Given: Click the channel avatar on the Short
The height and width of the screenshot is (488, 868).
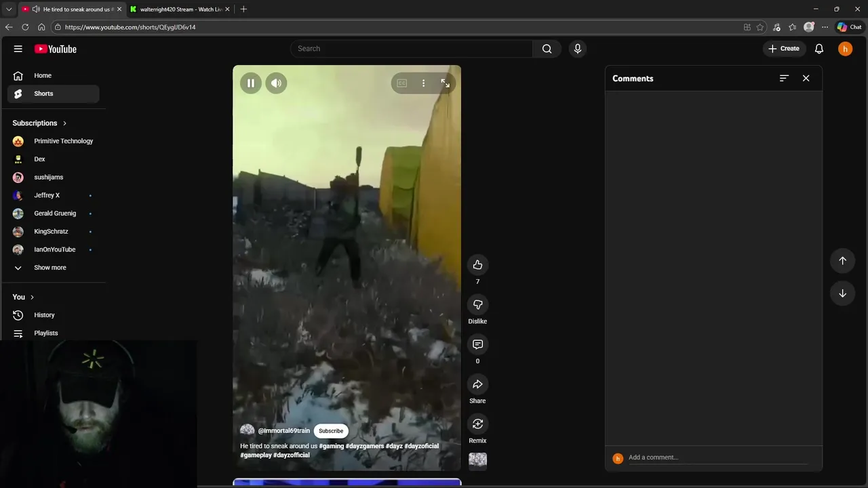Looking at the screenshot, I should [248, 430].
